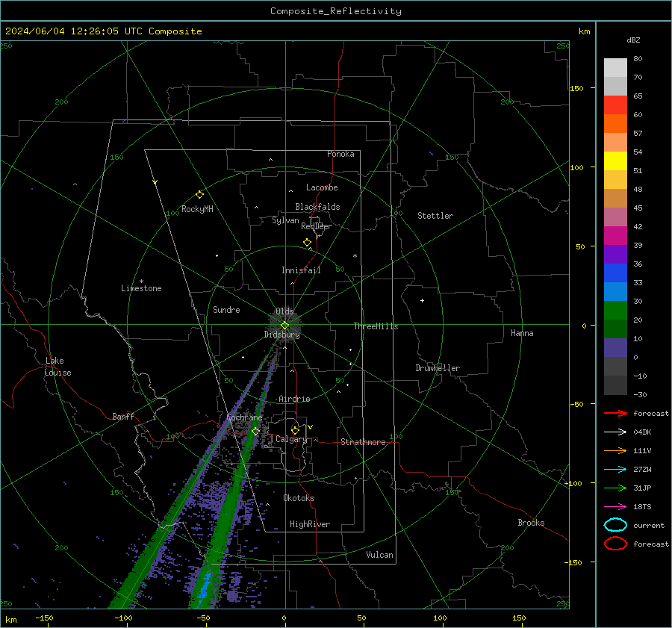The height and width of the screenshot is (628, 672).
Task: Click the dBZ legend heading
Action: (633, 40)
